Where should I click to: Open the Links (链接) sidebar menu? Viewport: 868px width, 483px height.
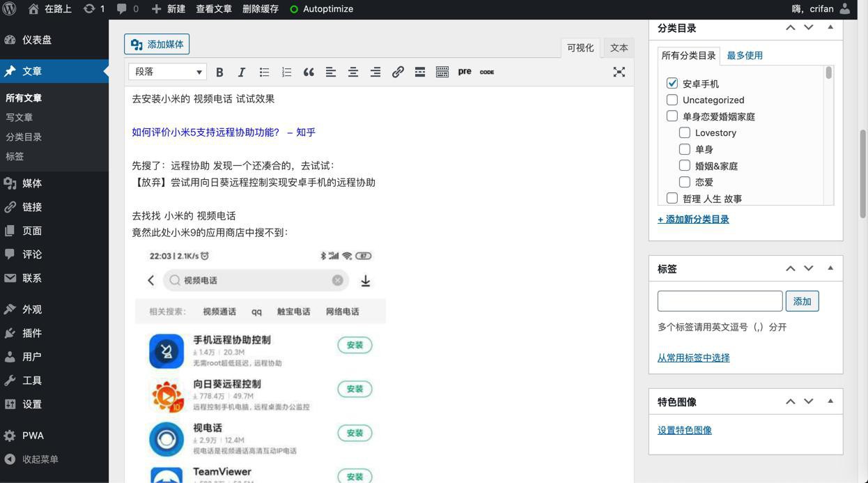click(x=54, y=207)
